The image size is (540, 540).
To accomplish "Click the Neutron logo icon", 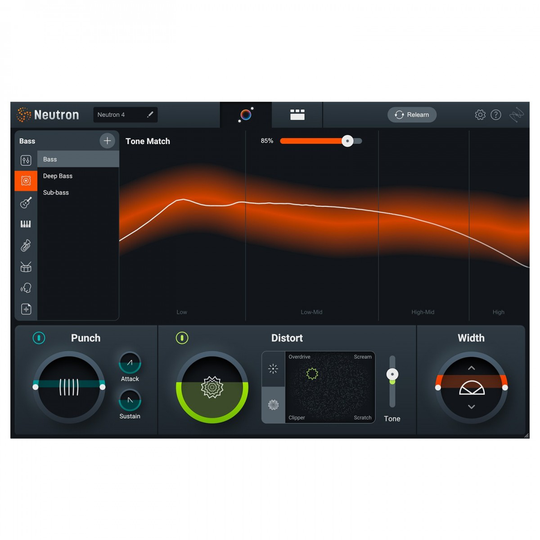I will tap(24, 115).
